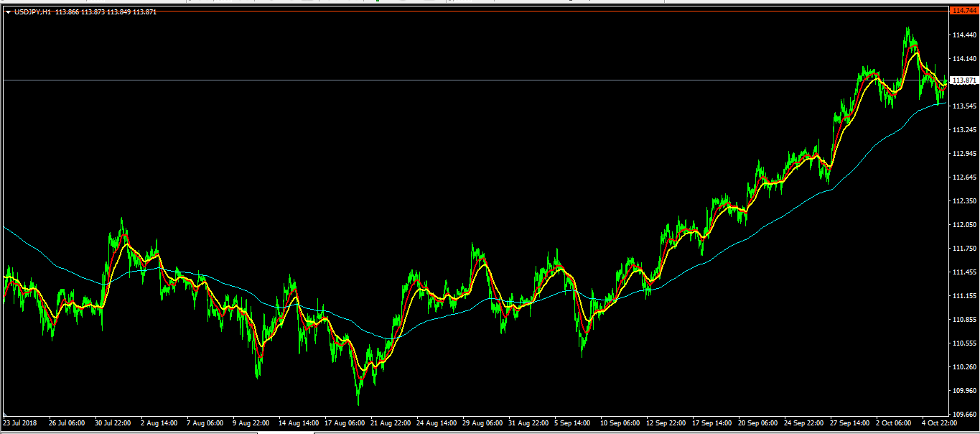The image size is (980, 434).
Task: Click 112.945 on the price scale
Action: [963, 154]
